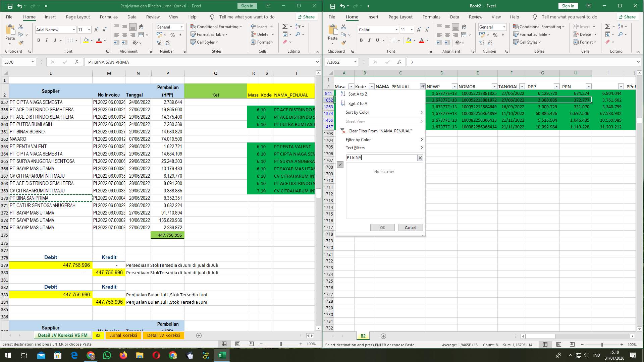Open the font dropdown showing Arial Narrow
This screenshot has height=362, width=644.
[x=74, y=29]
